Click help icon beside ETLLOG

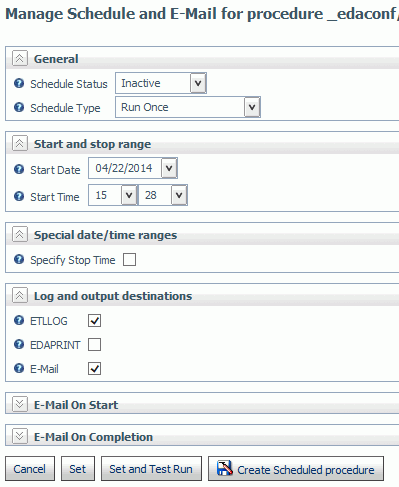(19, 320)
